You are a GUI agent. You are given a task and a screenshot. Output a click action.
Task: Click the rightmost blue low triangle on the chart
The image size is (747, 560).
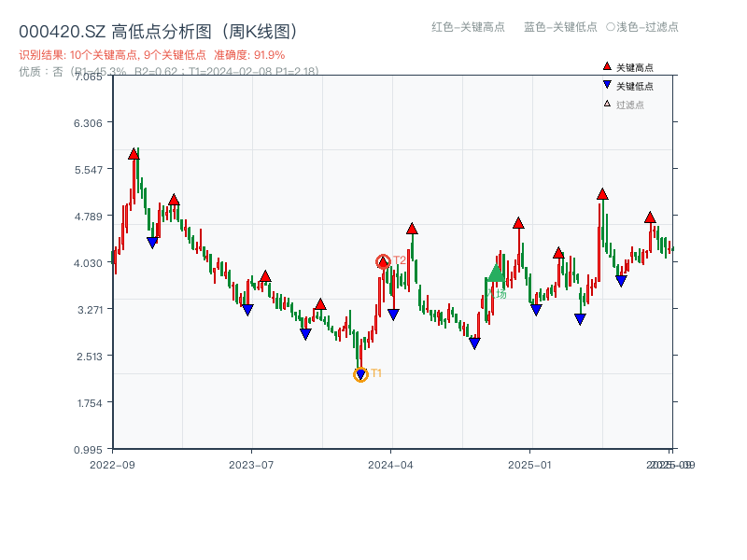tap(621, 282)
